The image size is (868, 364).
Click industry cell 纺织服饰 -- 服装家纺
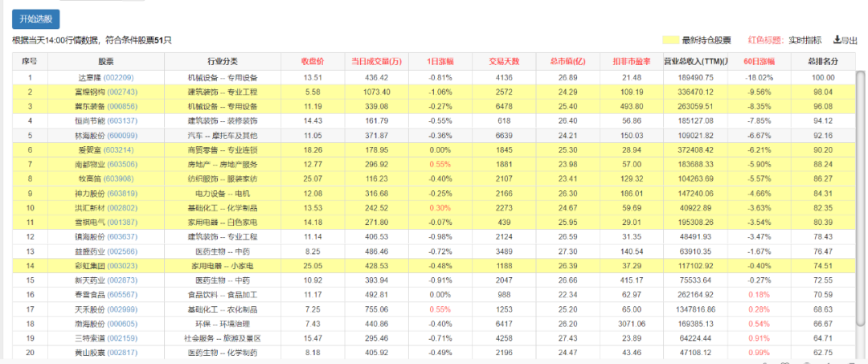click(223, 178)
